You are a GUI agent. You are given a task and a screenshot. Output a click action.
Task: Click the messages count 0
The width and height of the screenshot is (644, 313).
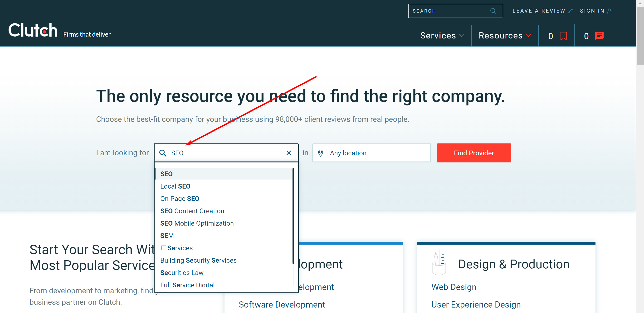click(x=586, y=36)
